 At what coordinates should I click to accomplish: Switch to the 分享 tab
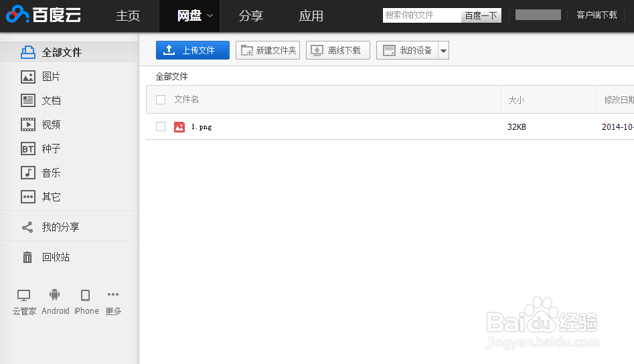tap(250, 16)
